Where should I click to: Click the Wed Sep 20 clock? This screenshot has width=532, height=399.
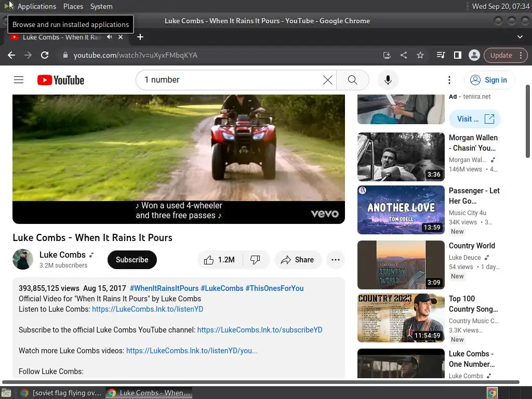(501, 6)
